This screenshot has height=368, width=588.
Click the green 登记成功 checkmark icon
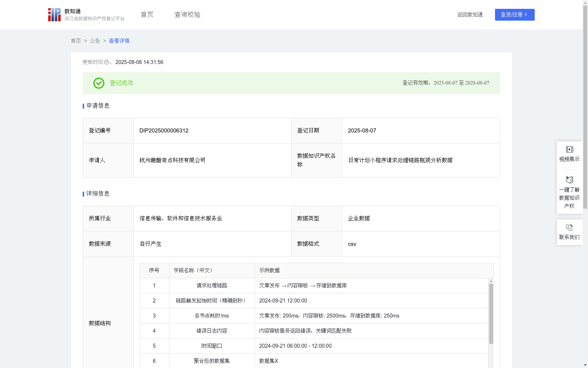coord(98,83)
